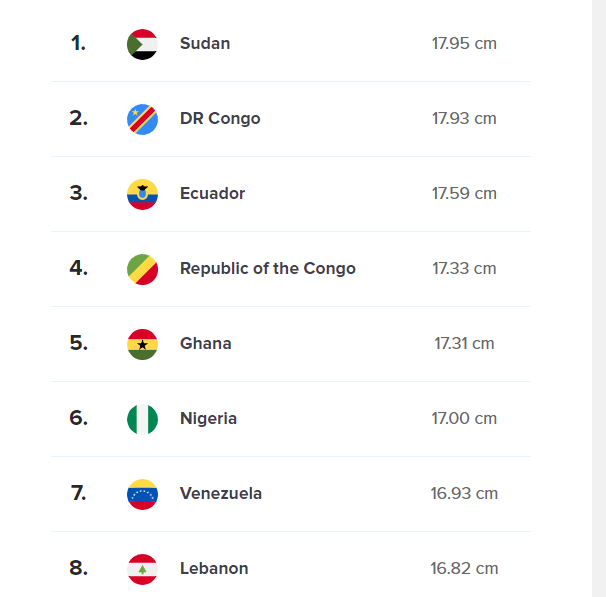
Task: Click rank number 7 in the list
Action: 78,493
